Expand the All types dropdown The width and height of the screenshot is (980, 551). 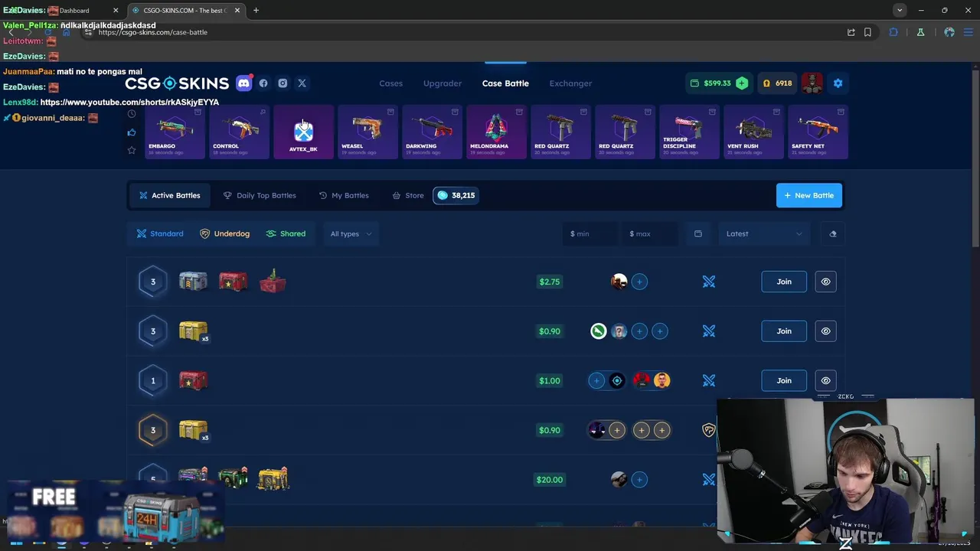[x=351, y=233]
